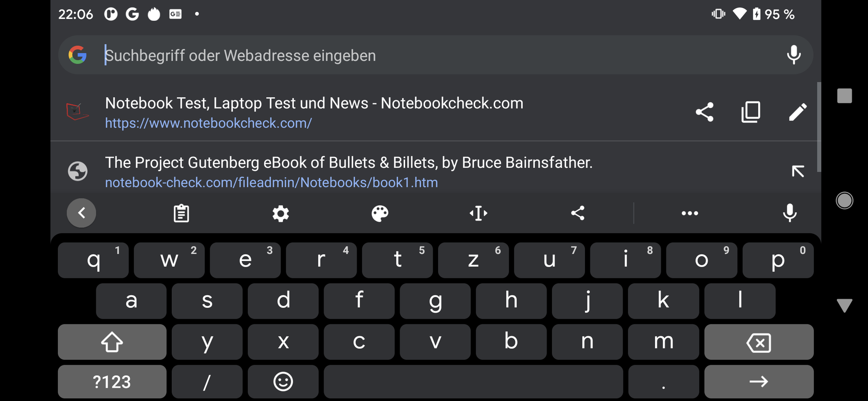This screenshot has height=401, width=868.
Task: Focus the search or web address field
Action: (407, 55)
